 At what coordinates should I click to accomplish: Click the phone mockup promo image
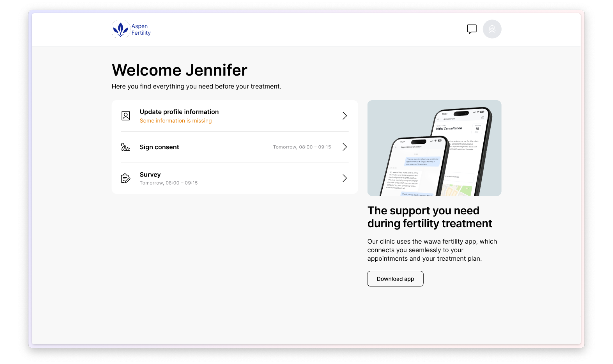(x=434, y=148)
